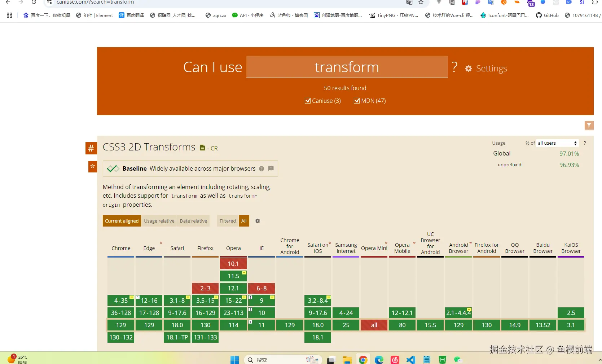Open the browser apps grid icon

click(x=9, y=15)
